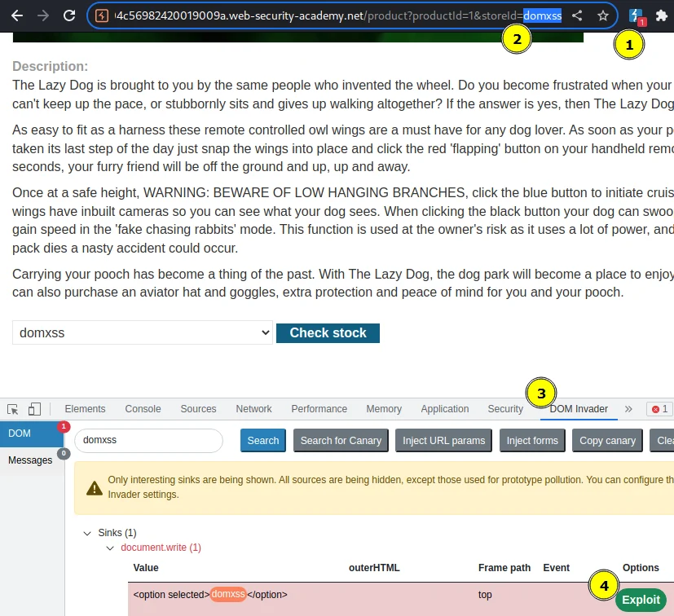The image size is (674, 616).
Task: Click the blue Search button
Action: pos(263,441)
